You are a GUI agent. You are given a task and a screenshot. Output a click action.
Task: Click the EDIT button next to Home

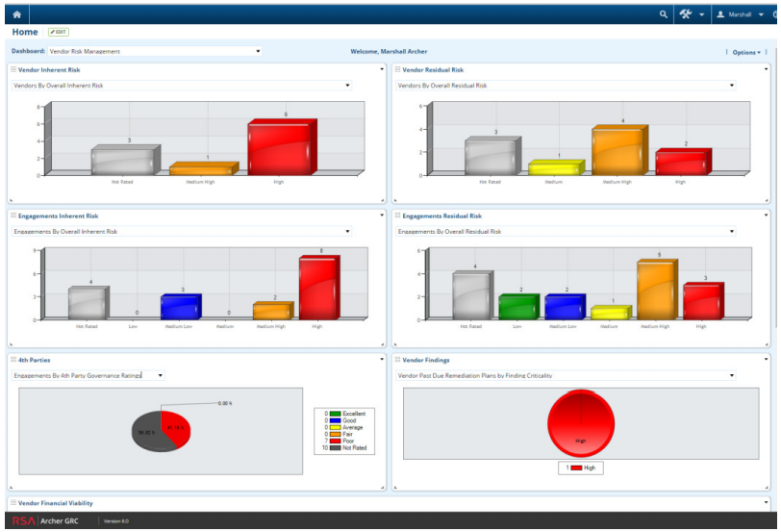click(59, 32)
